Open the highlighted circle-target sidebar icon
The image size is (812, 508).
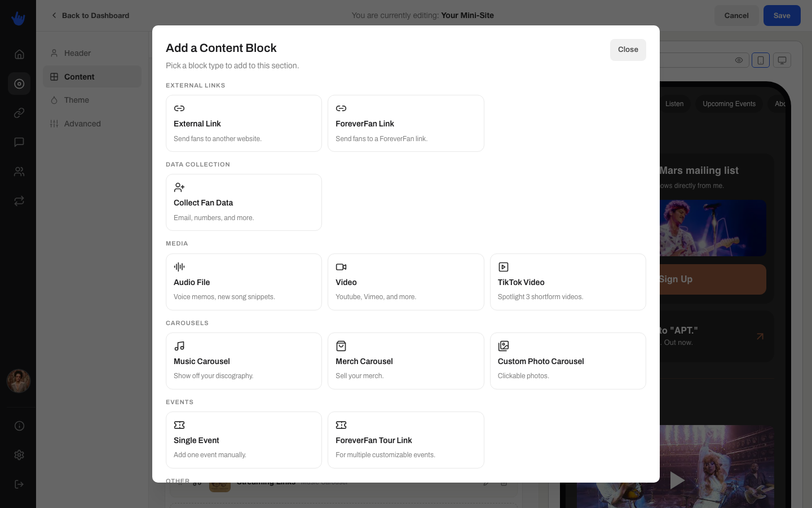tap(19, 84)
